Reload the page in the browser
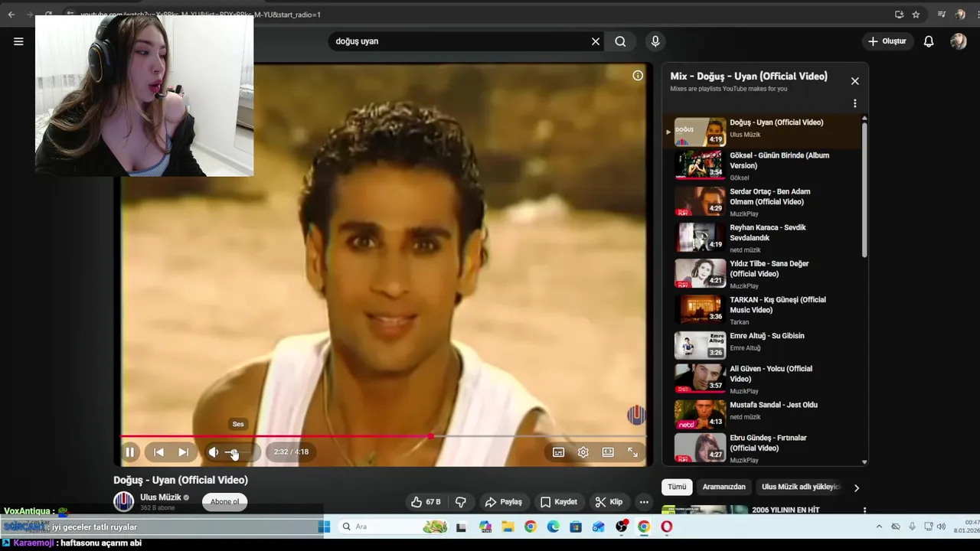The image size is (980, 551). (x=48, y=15)
